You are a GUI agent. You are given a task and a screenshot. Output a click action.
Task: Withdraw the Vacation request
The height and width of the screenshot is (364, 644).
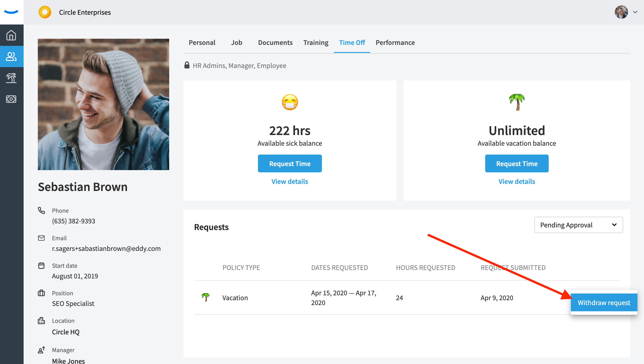604,302
